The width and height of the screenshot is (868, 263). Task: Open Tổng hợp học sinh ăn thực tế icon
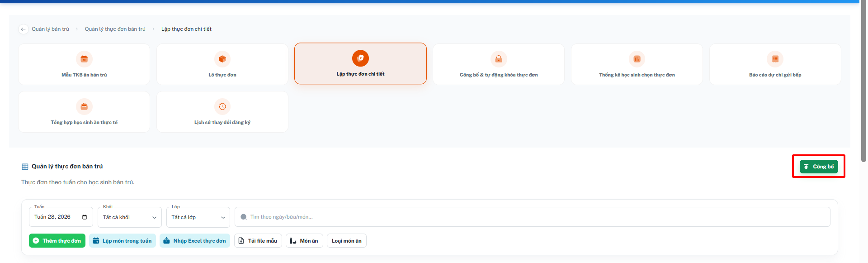tap(84, 106)
